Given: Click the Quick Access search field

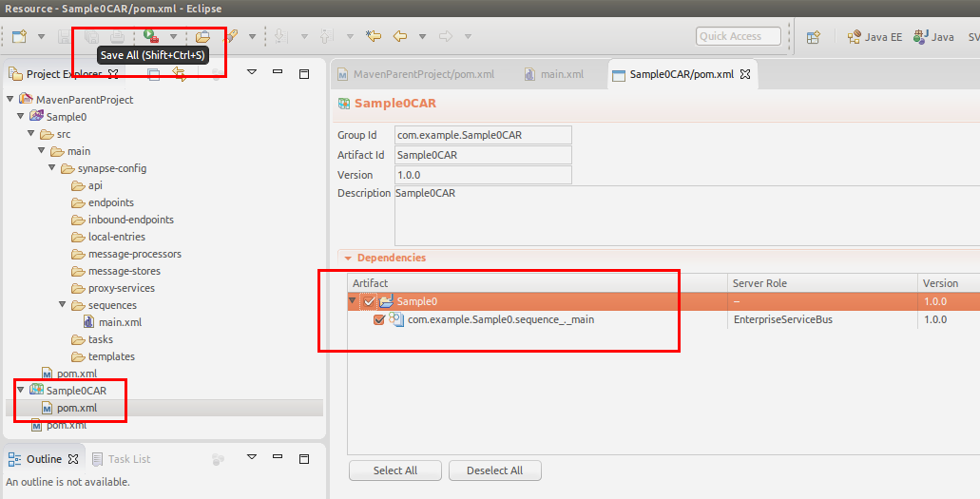Looking at the screenshot, I should pos(738,36).
